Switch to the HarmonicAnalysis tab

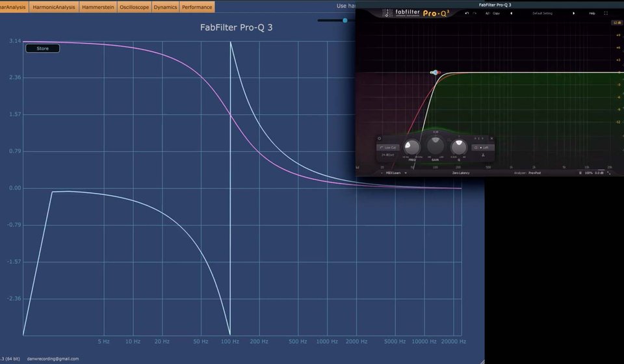54,6
